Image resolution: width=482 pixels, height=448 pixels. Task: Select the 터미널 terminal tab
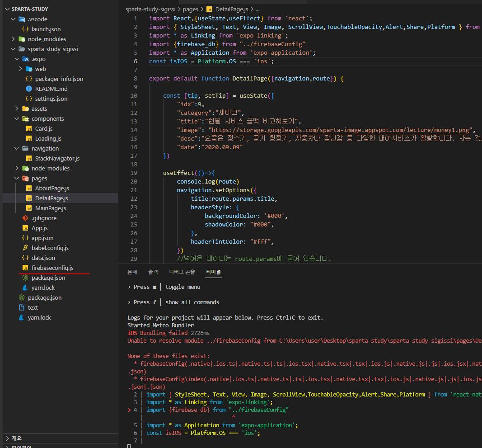pyautogui.click(x=213, y=272)
